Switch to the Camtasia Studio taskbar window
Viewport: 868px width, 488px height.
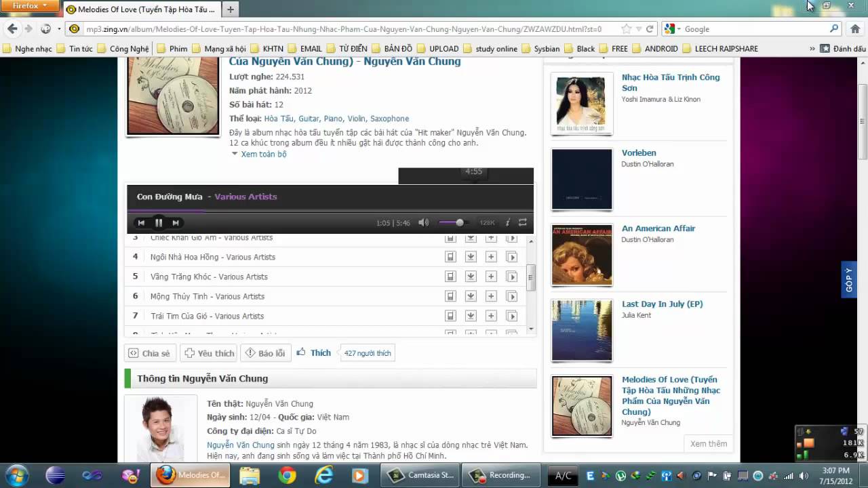(x=420, y=475)
